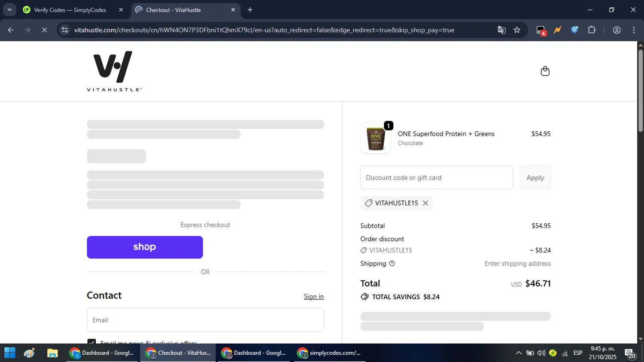Focus the Discount code or gift card field
Image resolution: width=644 pixels, height=362 pixels.
click(437, 177)
